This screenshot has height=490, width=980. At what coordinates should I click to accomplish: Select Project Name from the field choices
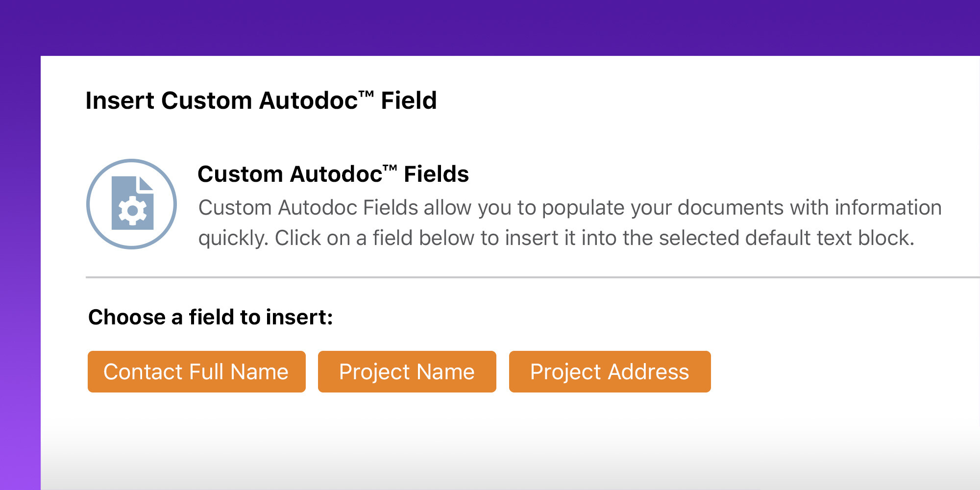tap(407, 371)
